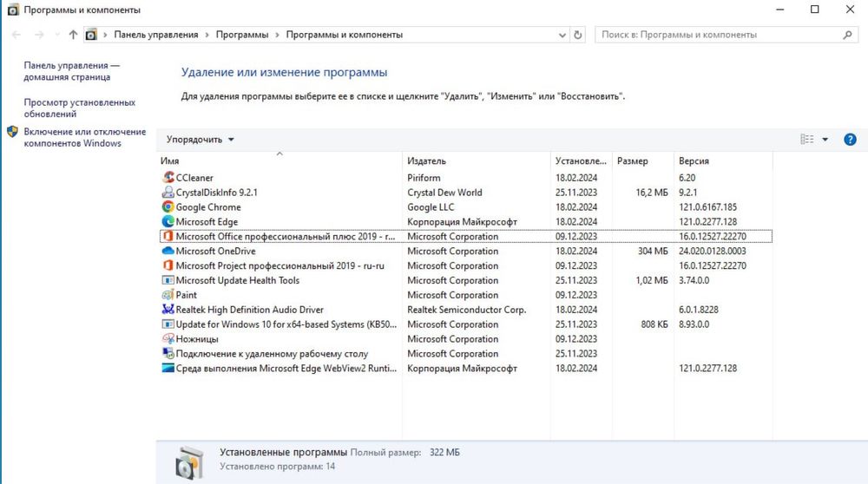The width and height of the screenshot is (868, 484).
Task: Refresh the programs list
Action: [x=577, y=35]
